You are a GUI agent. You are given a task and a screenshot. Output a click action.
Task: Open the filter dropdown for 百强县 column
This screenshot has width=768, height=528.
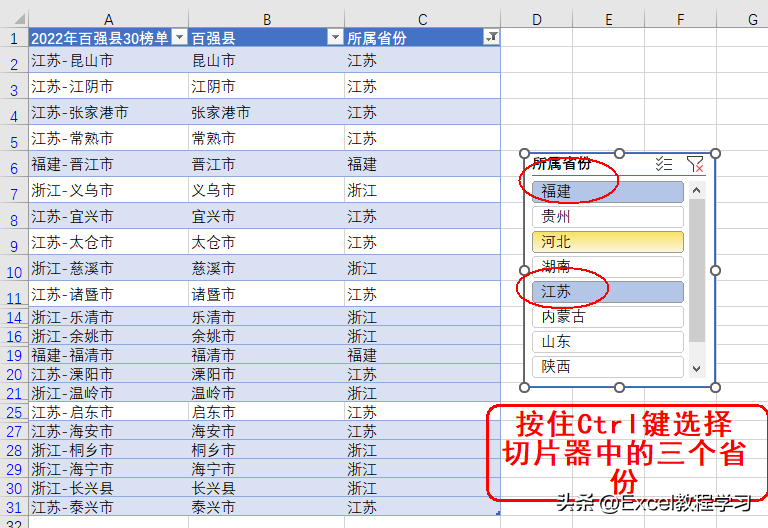pyautogui.click(x=336, y=37)
